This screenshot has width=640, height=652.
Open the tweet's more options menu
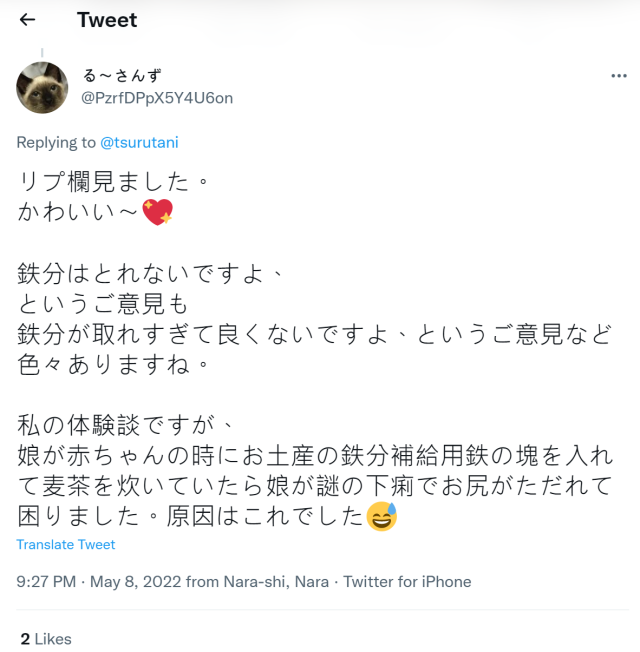pyautogui.click(x=618, y=76)
